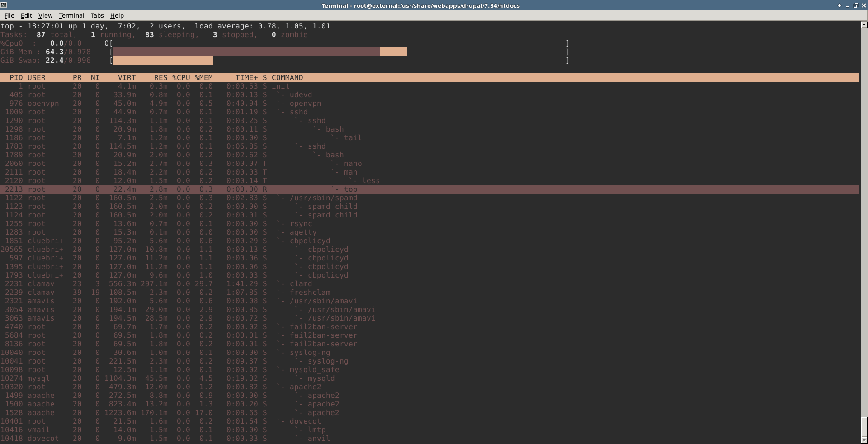Click the %MEM column header
868x444 pixels.
pos(203,78)
